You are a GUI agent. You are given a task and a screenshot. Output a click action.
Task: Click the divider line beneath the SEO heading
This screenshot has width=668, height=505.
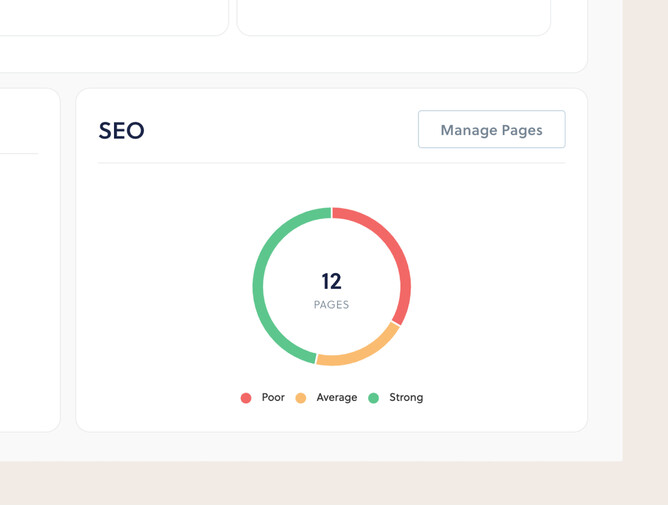(331, 163)
